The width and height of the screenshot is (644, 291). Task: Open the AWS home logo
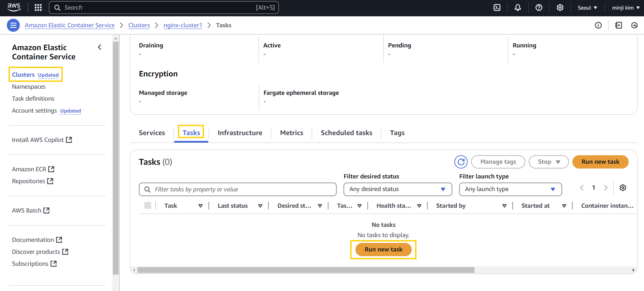coord(14,7)
